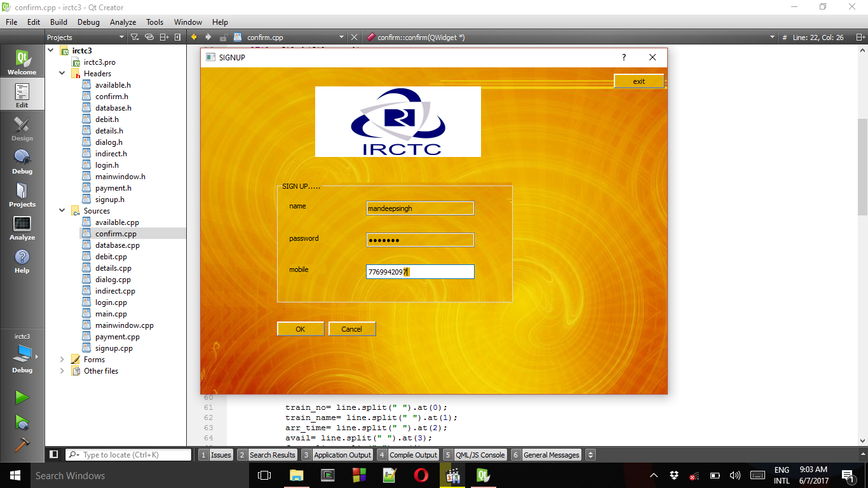Open Projects mode in the sidebar
Screen dimensions: 868x488
coord(22,194)
